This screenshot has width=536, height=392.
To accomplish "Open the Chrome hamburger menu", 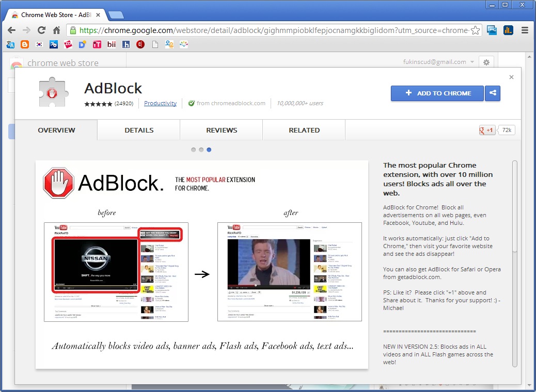I will click(525, 30).
